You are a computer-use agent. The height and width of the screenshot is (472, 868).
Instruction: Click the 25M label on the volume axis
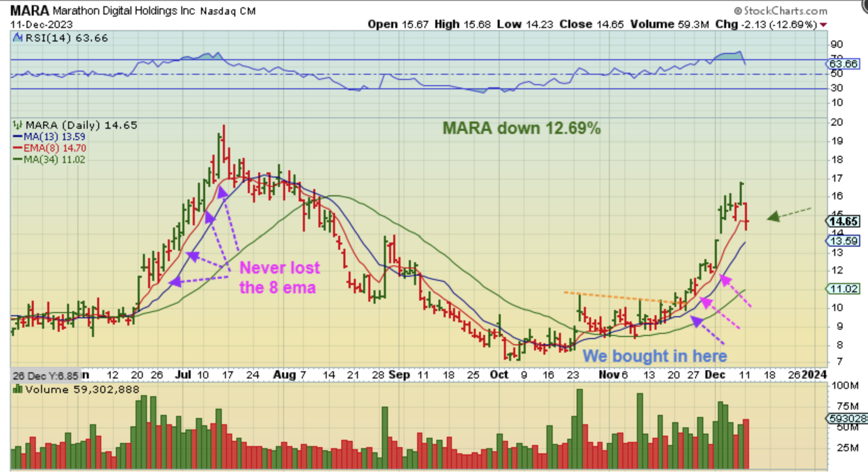[x=848, y=448]
